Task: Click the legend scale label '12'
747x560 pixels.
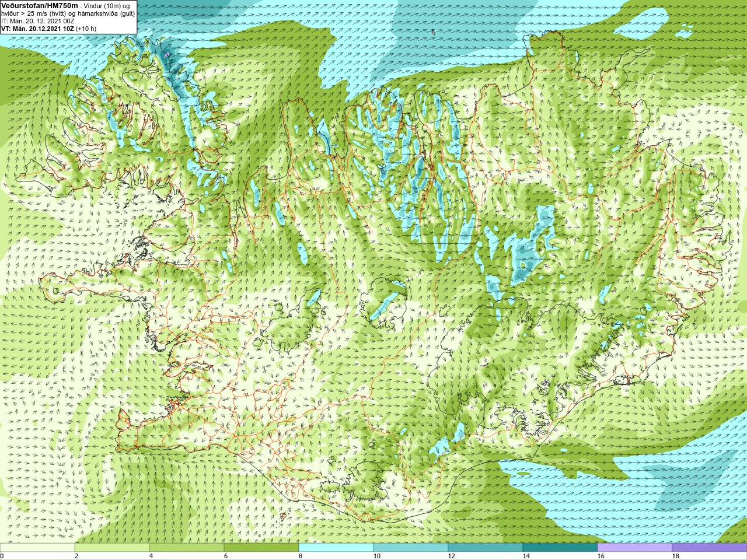Action: point(451,556)
